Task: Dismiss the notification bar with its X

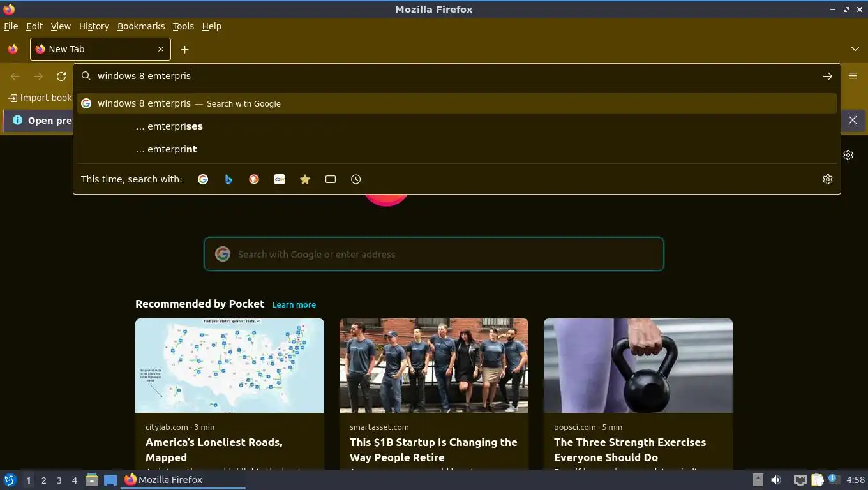Action: tap(853, 120)
